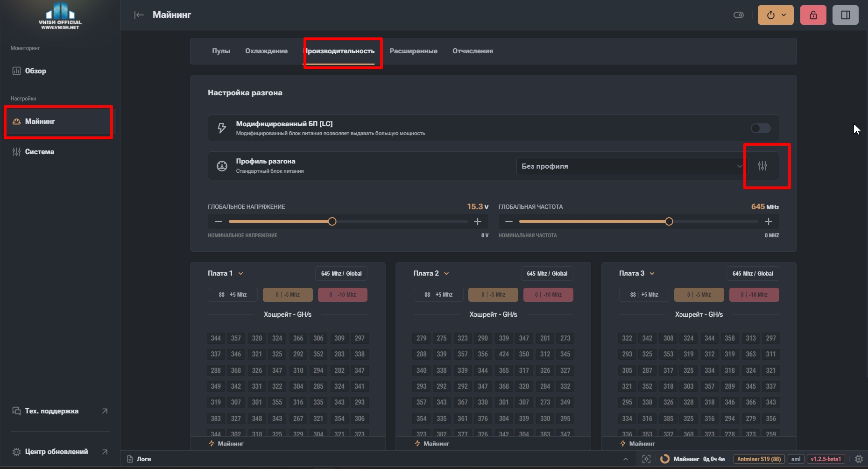Switch to the Отчисления tab

[473, 51]
